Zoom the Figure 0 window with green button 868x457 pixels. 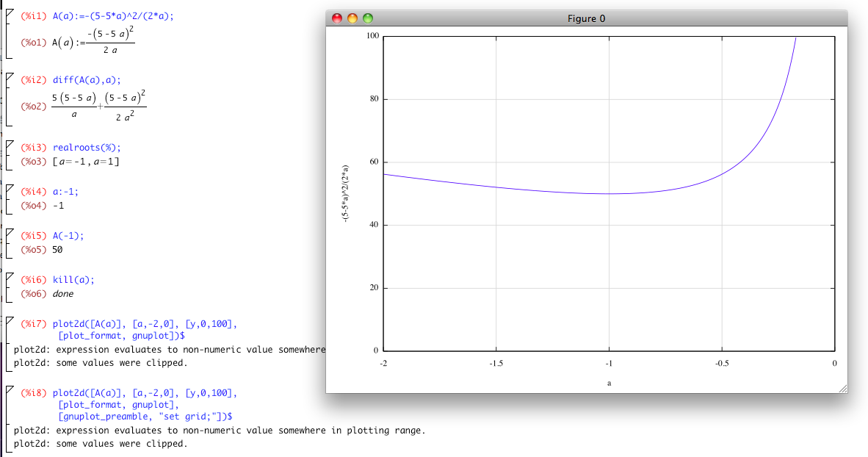368,18
